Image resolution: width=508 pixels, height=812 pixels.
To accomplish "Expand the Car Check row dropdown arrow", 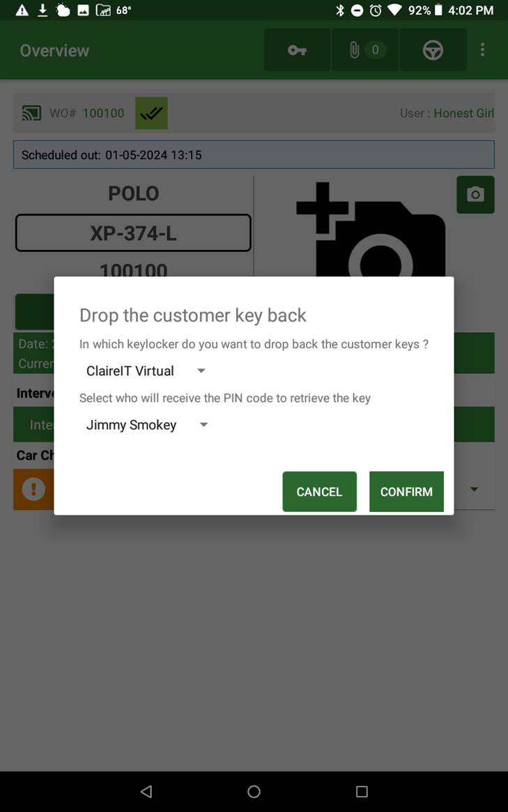I will pos(475,490).
